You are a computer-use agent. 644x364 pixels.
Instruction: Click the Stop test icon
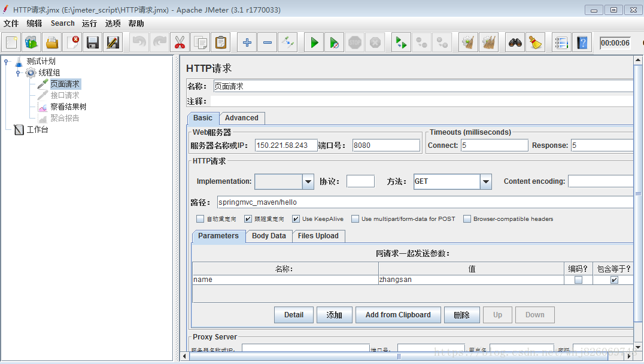tap(355, 43)
